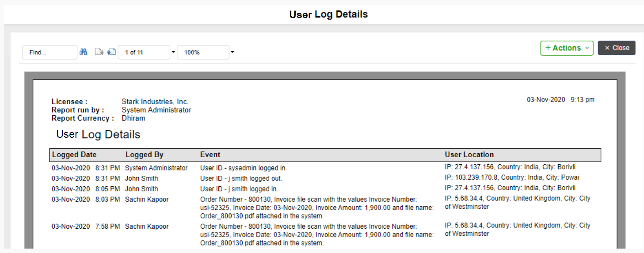Click the Dhiram report currency value
This screenshot has width=644, height=253.
(x=133, y=118)
